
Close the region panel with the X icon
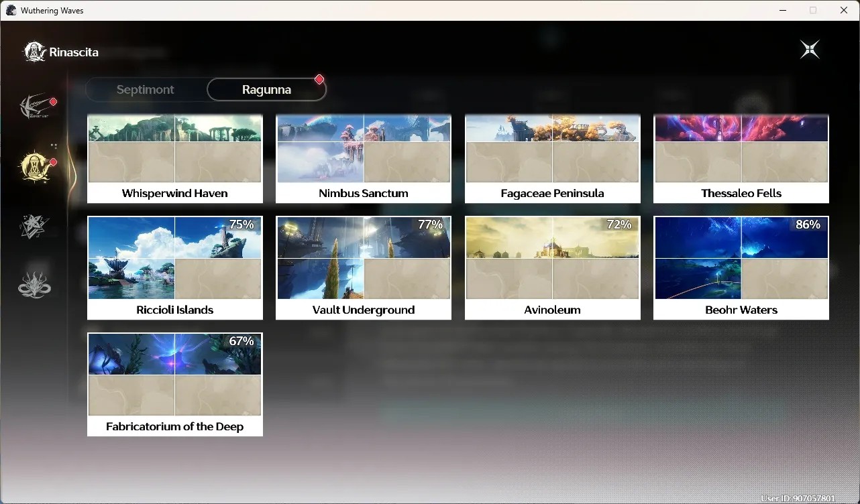(x=810, y=50)
